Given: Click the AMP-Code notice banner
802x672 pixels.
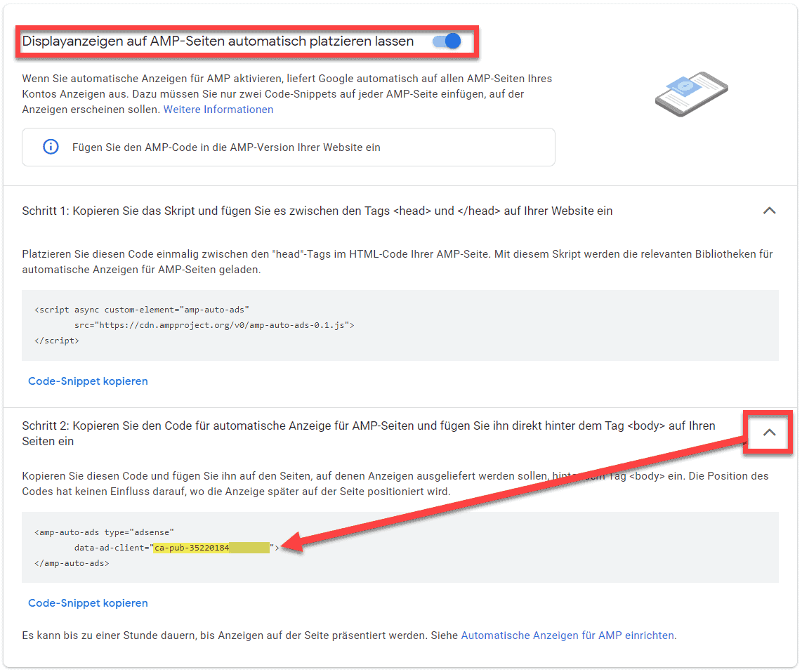Looking at the screenshot, I should [288, 147].
